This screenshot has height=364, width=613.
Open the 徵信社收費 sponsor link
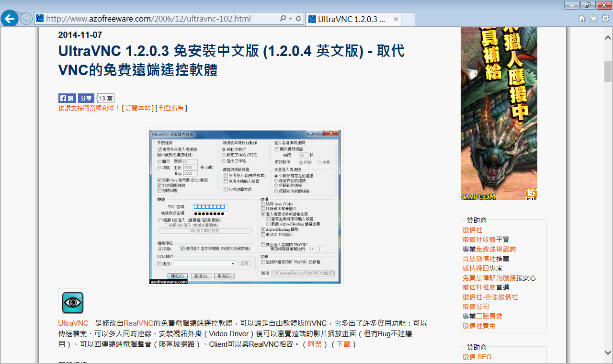point(479,239)
